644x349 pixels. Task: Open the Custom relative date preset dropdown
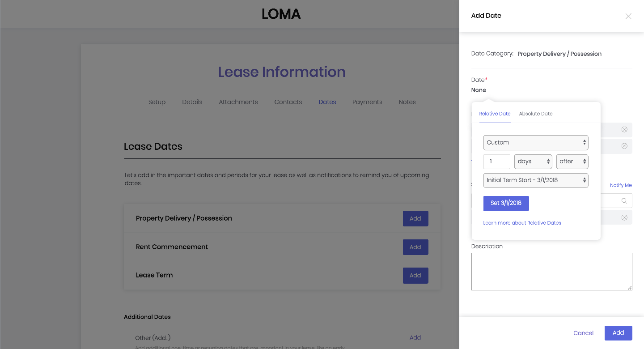pyautogui.click(x=535, y=142)
